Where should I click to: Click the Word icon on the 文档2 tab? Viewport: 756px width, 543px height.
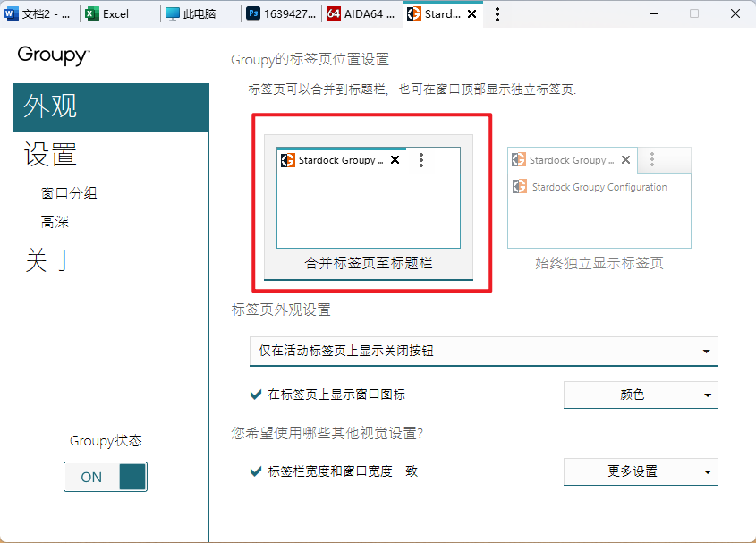pos(12,14)
